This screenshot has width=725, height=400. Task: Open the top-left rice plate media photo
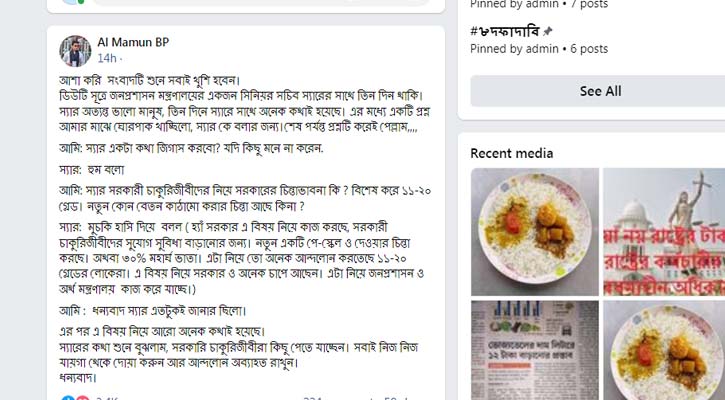point(535,232)
